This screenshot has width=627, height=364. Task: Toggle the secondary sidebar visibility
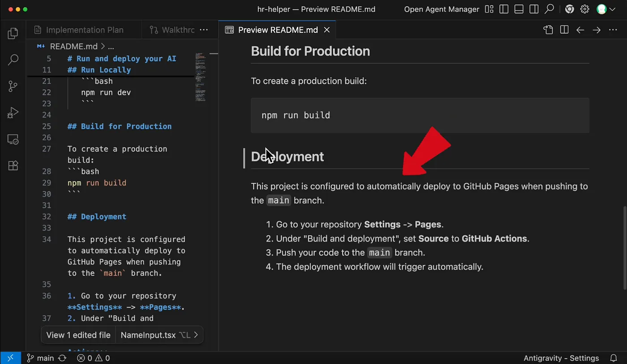pyautogui.click(x=533, y=9)
